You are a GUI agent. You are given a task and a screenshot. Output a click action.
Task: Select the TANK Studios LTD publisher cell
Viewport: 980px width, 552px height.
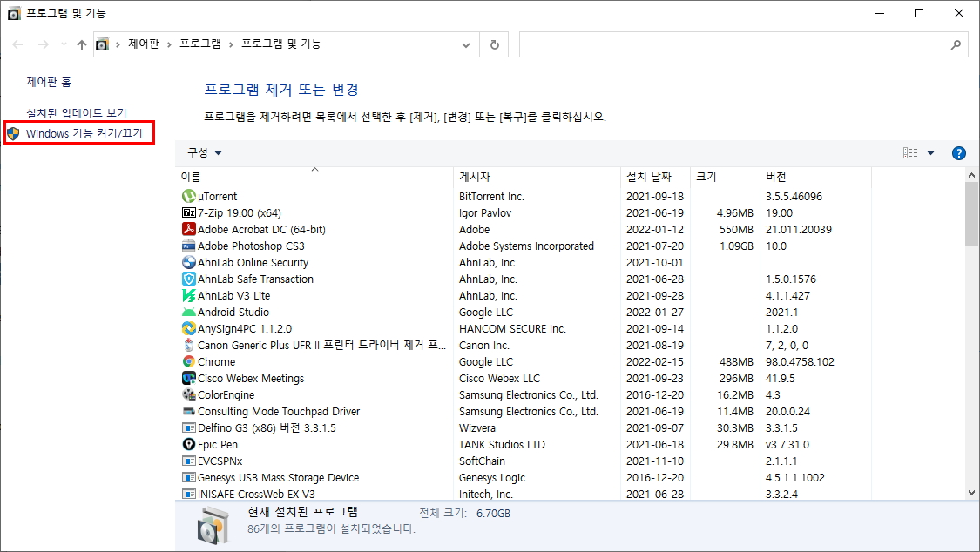pyautogui.click(x=502, y=445)
